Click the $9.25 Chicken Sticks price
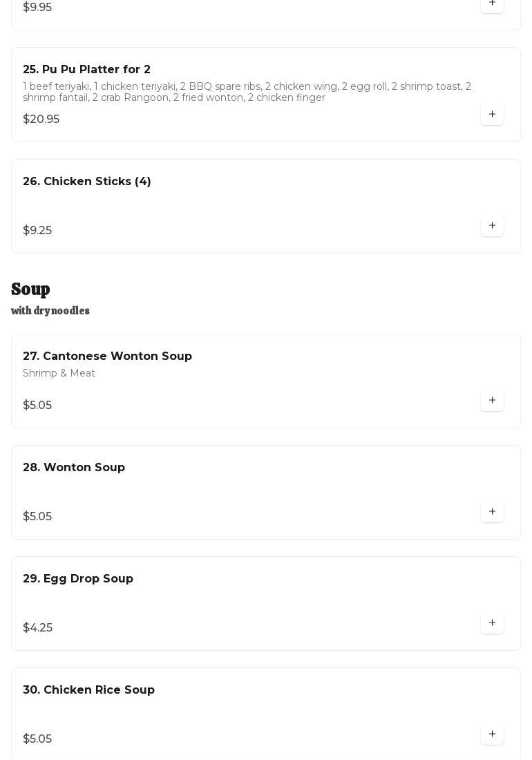The height and width of the screenshot is (760, 532). [x=37, y=231]
